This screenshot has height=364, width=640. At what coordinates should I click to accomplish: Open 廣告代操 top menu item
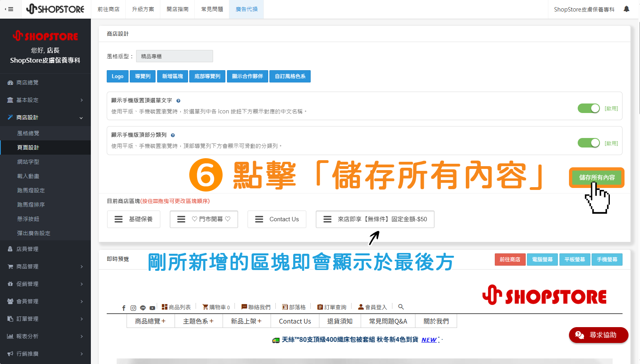(x=246, y=9)
